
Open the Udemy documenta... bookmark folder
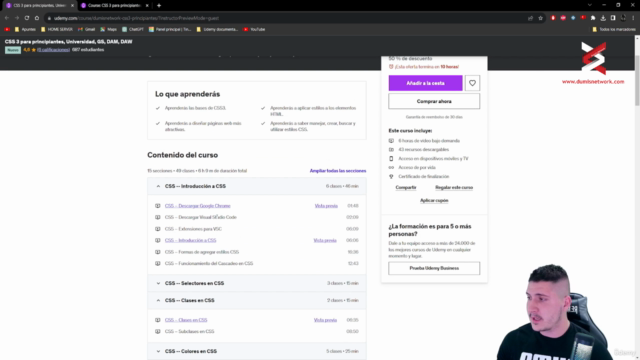click(x=217, y=29)
